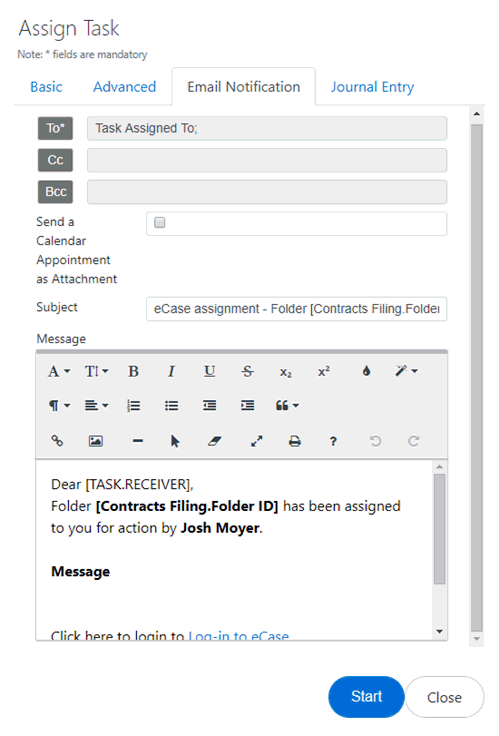The width and height of the screenshot is (499, 736).
Task: Insert an ordered numbered list
Action: pos(133,406)
